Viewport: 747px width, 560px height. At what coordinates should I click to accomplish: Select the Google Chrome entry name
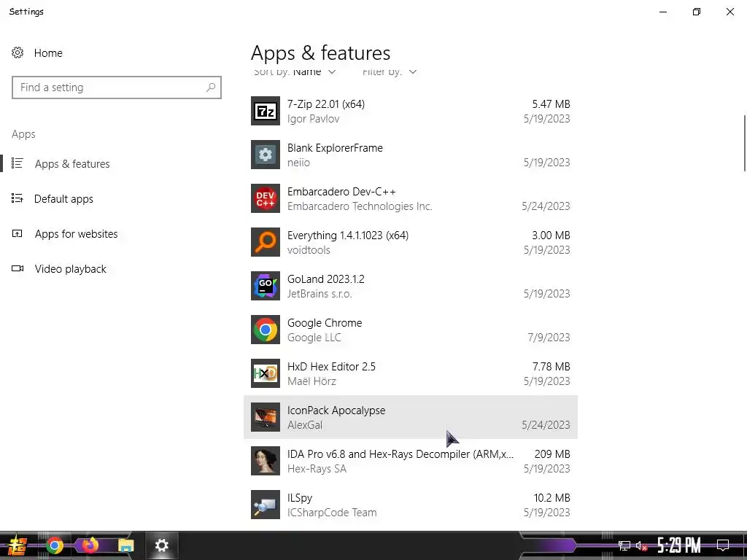(325, 323)
